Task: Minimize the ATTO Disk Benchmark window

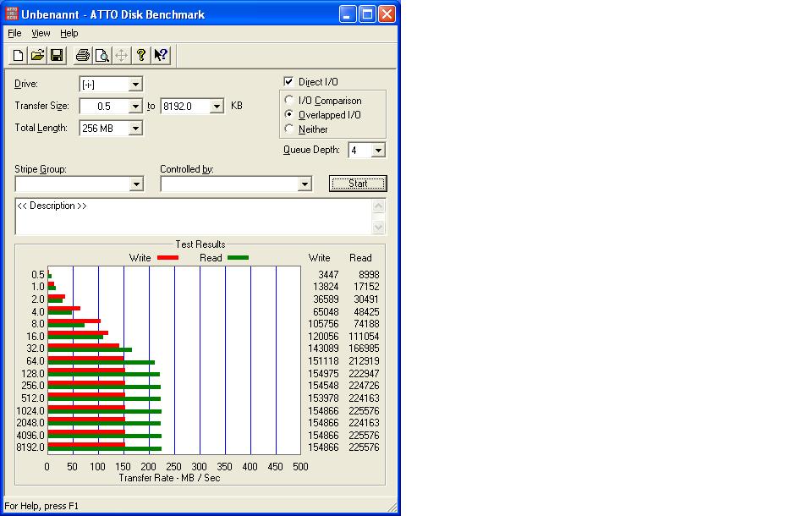Action: pos(348,14)
